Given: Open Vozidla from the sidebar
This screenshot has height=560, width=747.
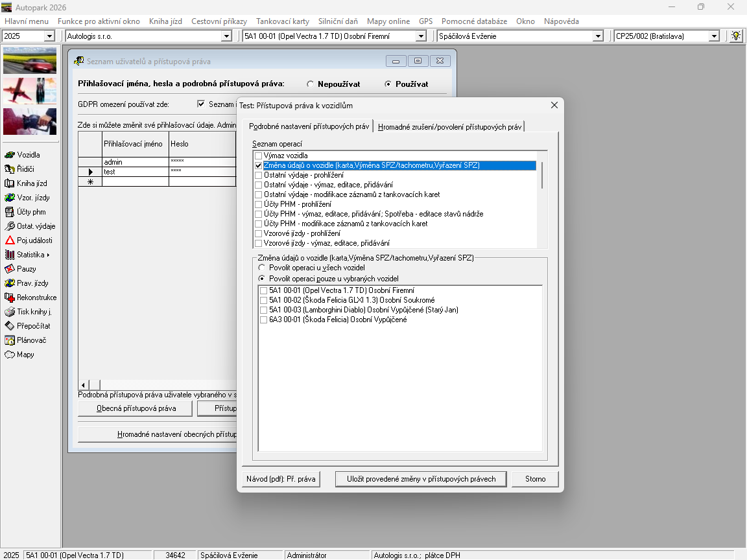Looking at the screenshot, I should click(x=10, y=155).
